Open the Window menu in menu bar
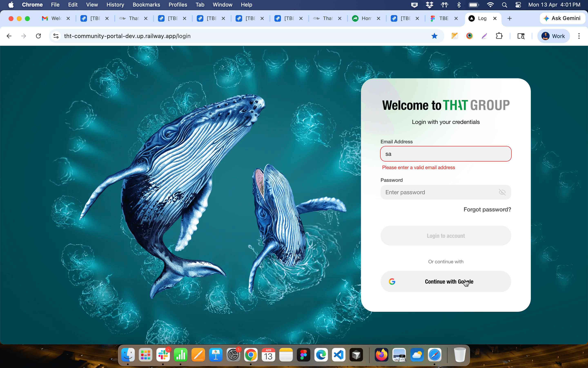588x368 pixels. [222, 5]
